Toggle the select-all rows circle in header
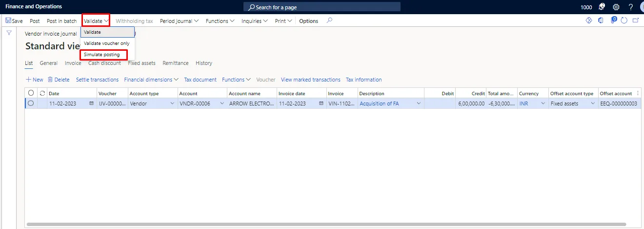The image size is (644, 229). click(31, 93)
